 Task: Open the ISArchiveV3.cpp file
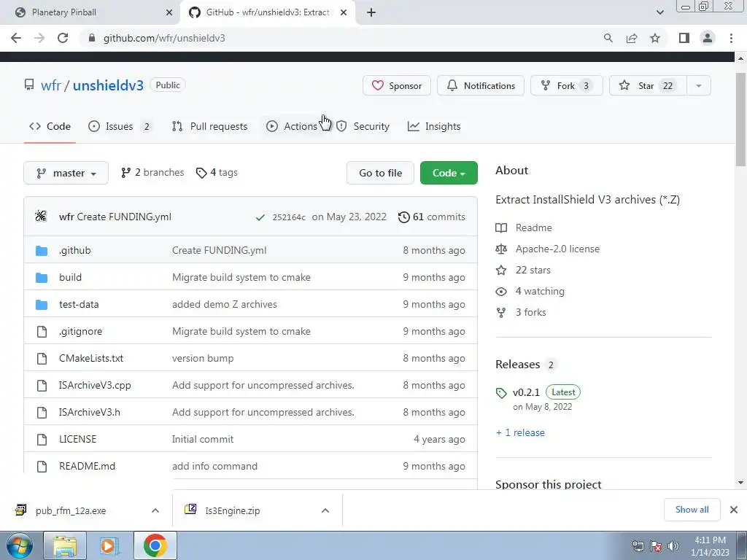[x=95, y=385]
